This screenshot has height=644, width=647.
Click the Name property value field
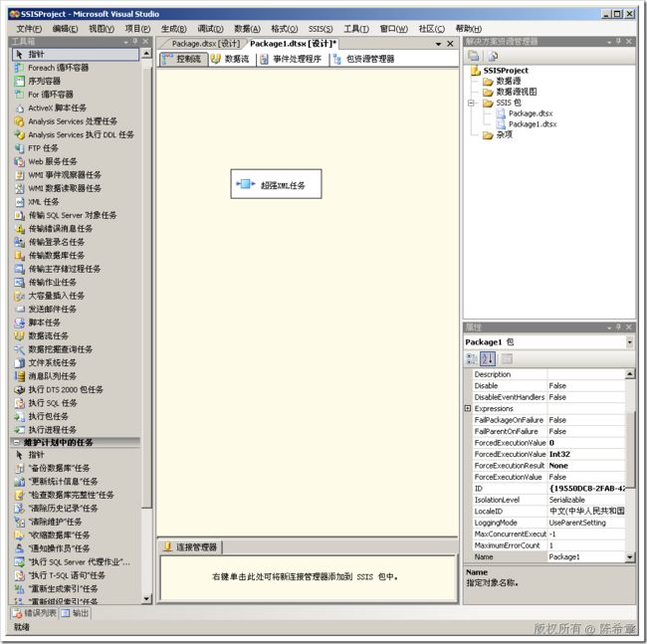[586, 556]
